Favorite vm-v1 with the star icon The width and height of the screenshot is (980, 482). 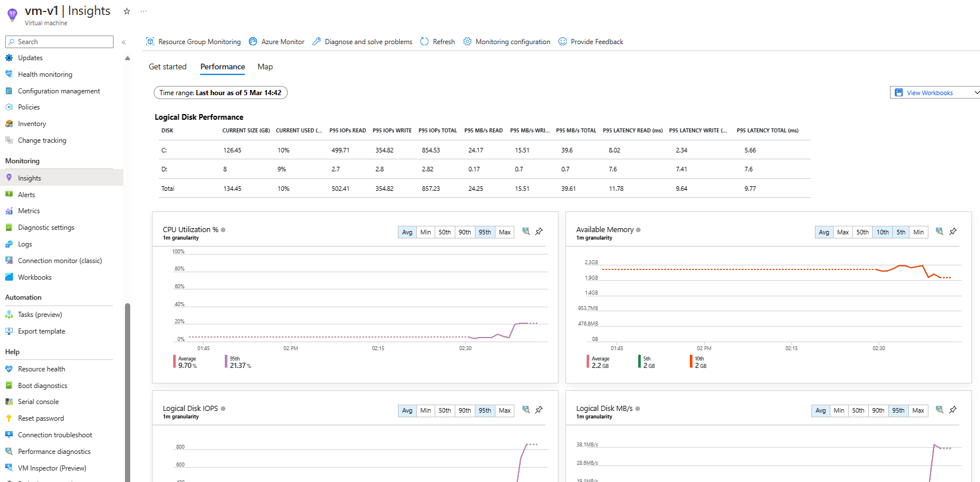click(x=127, y=11)
